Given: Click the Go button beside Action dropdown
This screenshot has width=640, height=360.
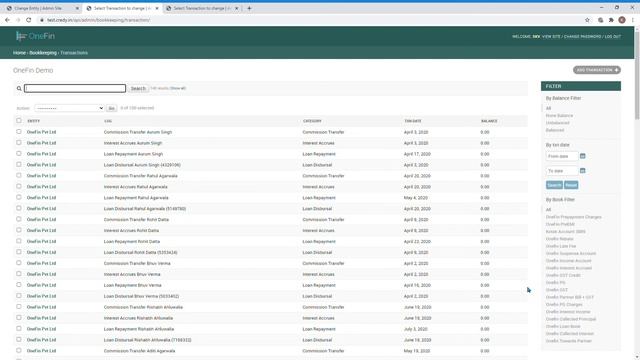Looking at the screenshot, I should pos(111,108).
